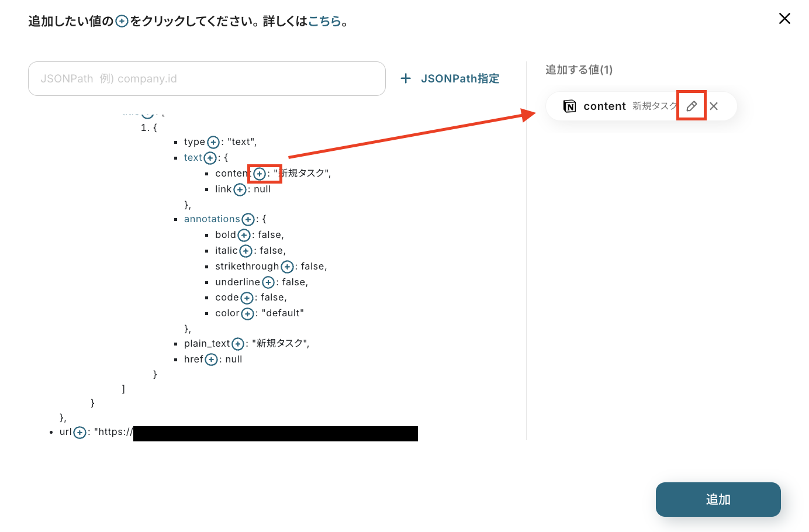Click the "null" value of link
This screenshot has width=809, height=532.
(x=262, y=189)
